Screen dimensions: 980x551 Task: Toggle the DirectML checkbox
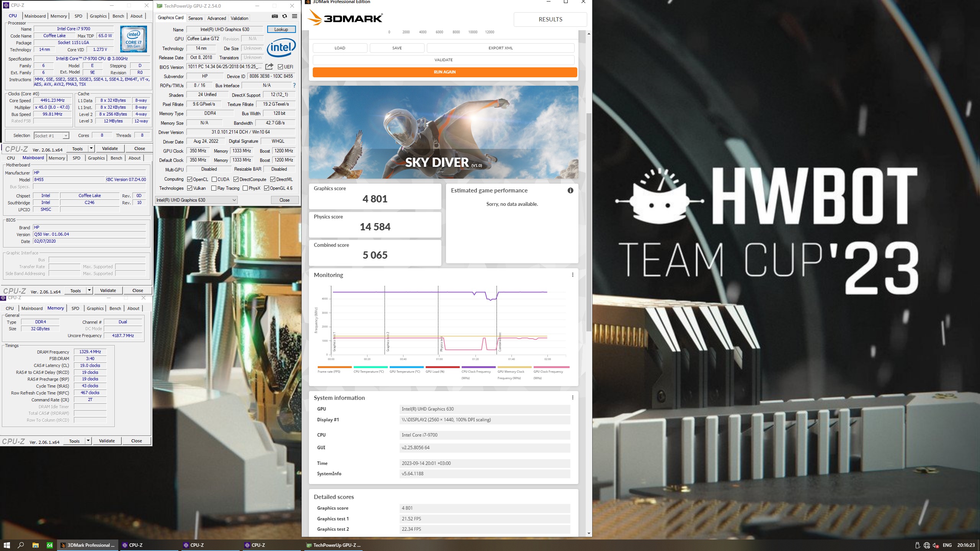pos(273,179)
